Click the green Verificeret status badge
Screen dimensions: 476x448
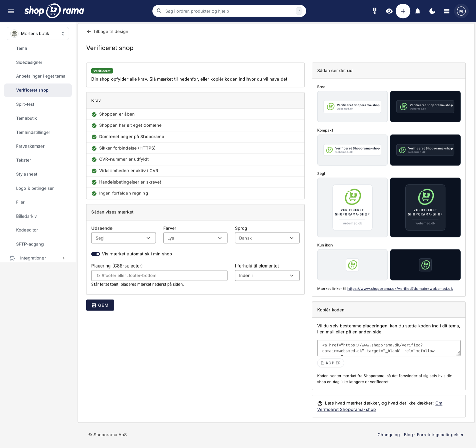102,71
